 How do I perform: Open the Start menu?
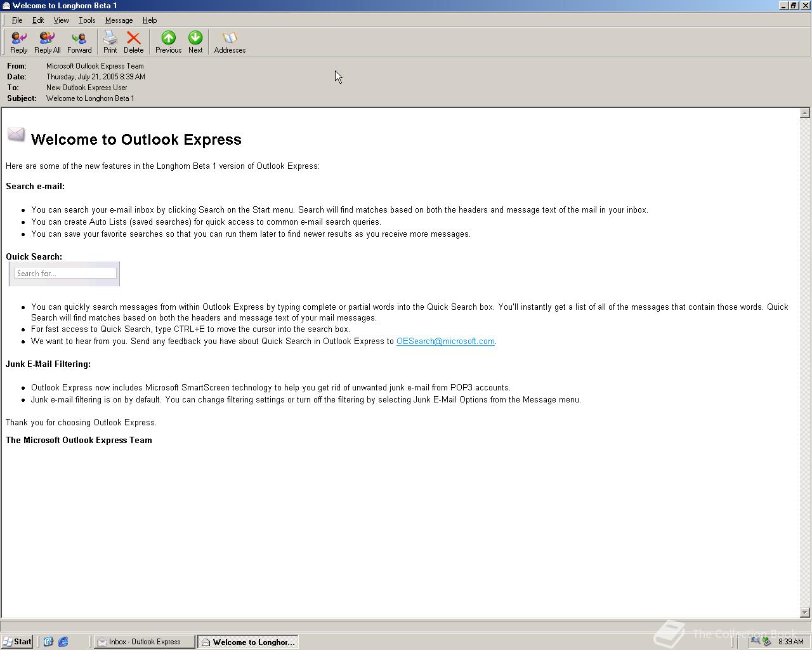[17, 642]
